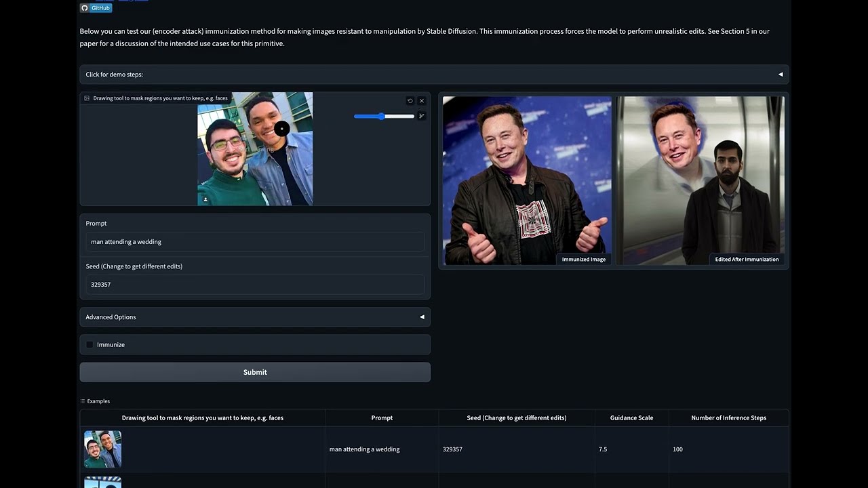Click the Seed input field
The height and width of the screenshot is (488, 868).
pyautogui.click(x=255, y=285)
